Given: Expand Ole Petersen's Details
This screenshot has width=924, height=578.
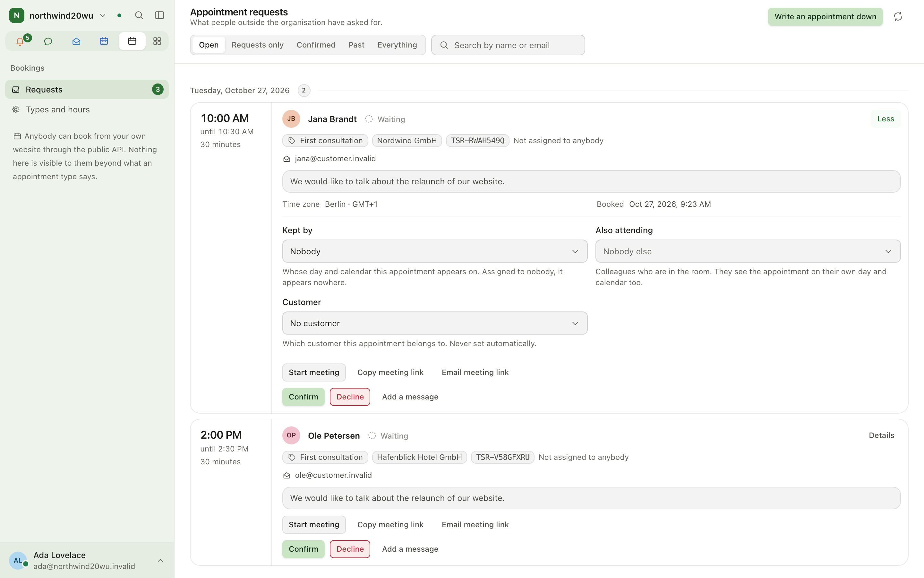Looking at the screenshot, I should pos(881,435).
